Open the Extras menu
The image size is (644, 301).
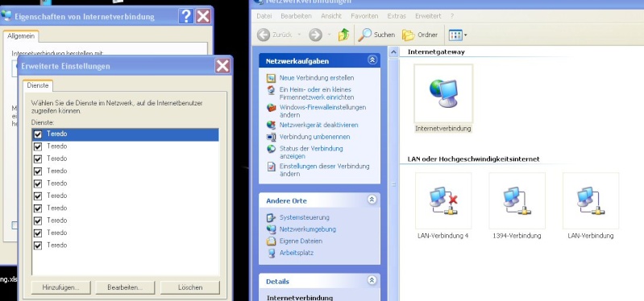click(397, 16)
